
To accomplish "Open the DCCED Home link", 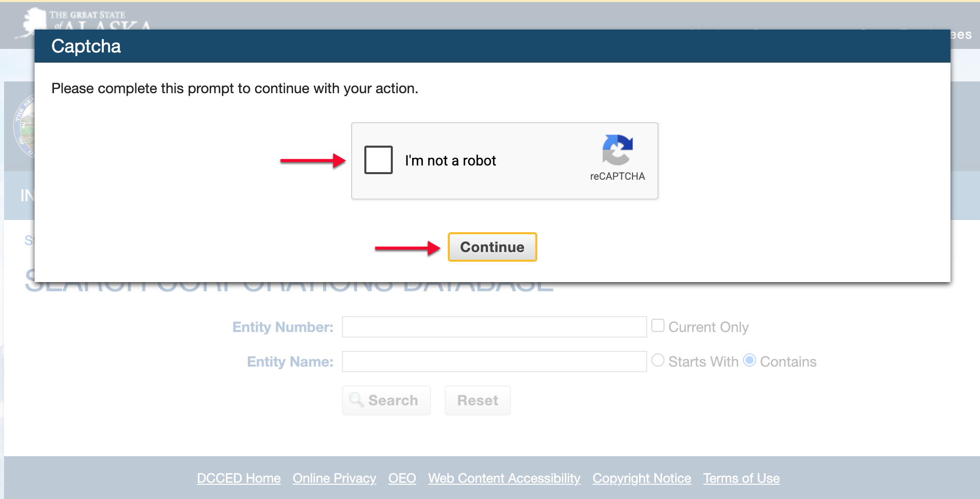I will (239, 478).
